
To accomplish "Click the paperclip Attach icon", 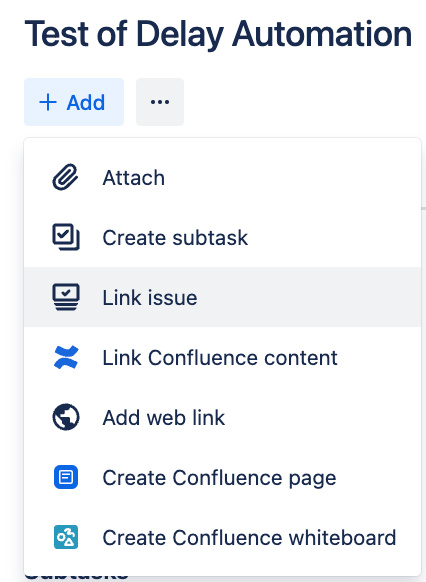I will tap(65, 177).
